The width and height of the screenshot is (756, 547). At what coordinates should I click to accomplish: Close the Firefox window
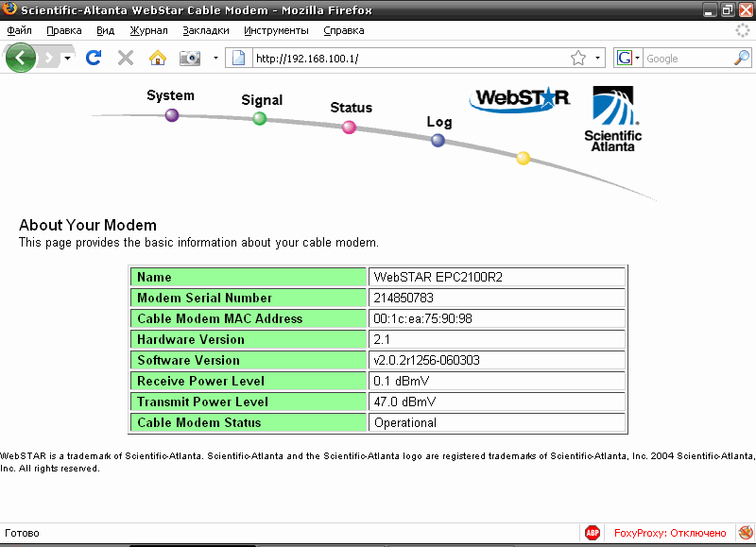[746, 9]
